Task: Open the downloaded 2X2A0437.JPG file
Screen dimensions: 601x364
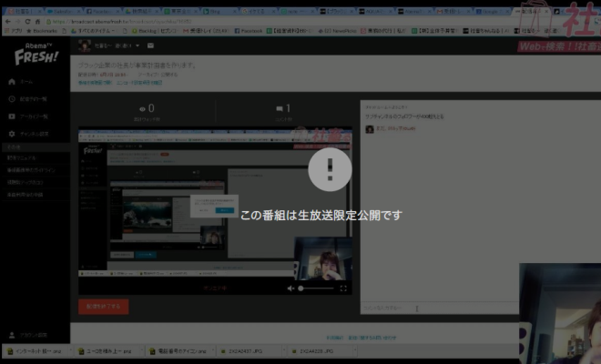Action: (244, 350)
